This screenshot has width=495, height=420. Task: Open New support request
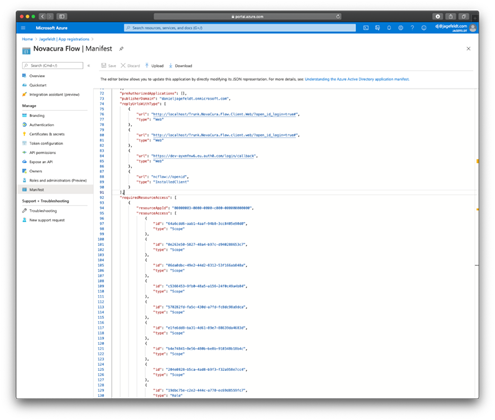point(47,220)
